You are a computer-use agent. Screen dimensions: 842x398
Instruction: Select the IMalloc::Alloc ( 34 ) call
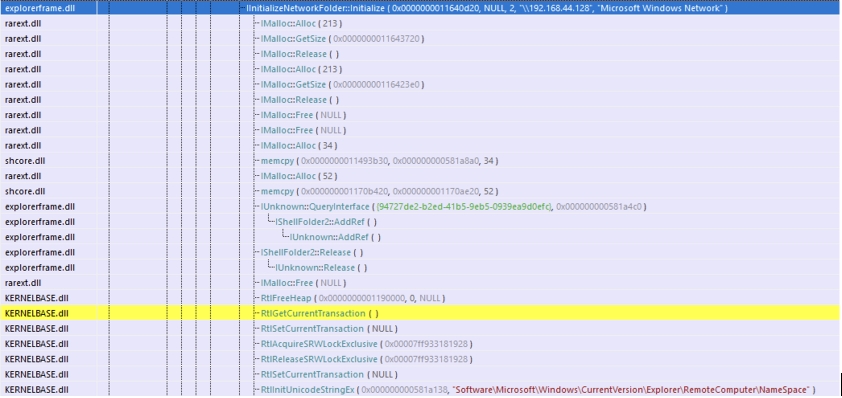(299, 146)
